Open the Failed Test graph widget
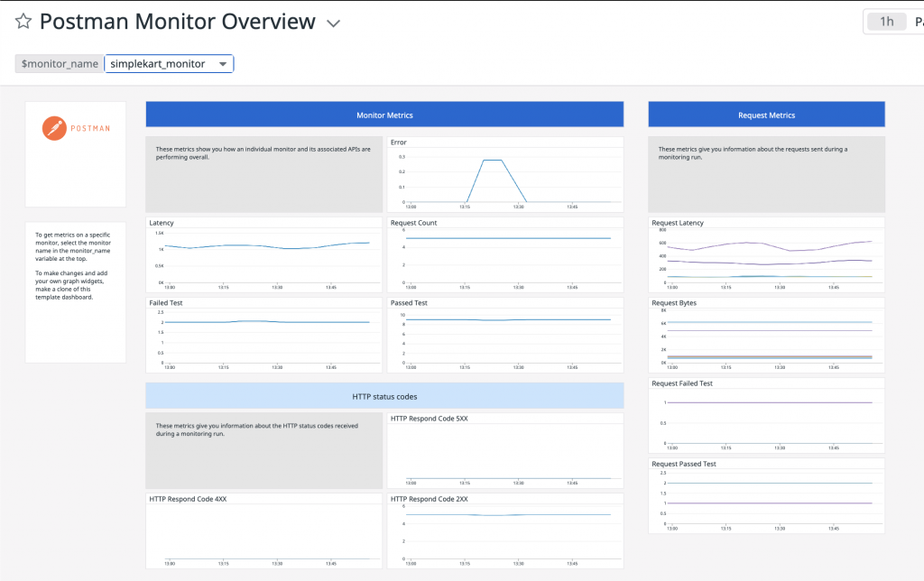Image resolution: width=924 pixels, height=581 pixels. tap(264, 335)
